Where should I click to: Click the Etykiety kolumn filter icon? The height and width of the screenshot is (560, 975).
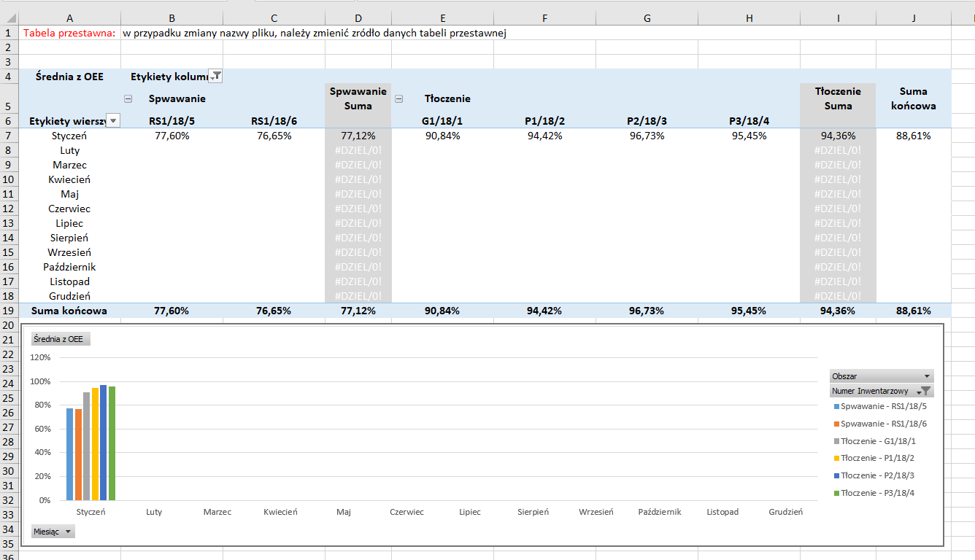click(215, 76)
